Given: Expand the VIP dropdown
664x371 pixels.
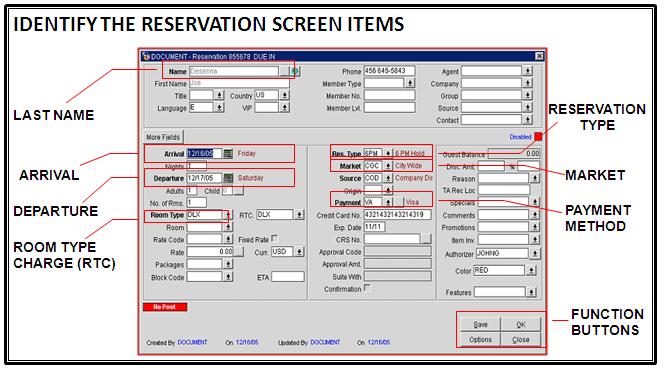Looking at the screenshot, I should (285, 108).
